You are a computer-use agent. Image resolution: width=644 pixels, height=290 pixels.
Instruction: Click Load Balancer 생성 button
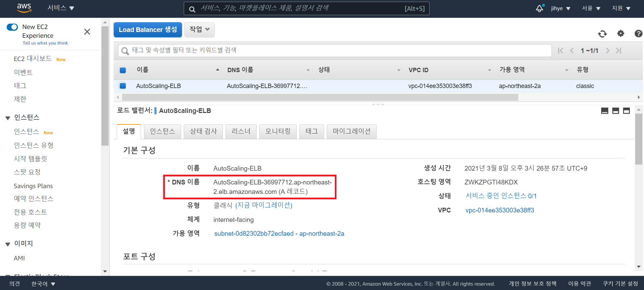coord(148,30)
